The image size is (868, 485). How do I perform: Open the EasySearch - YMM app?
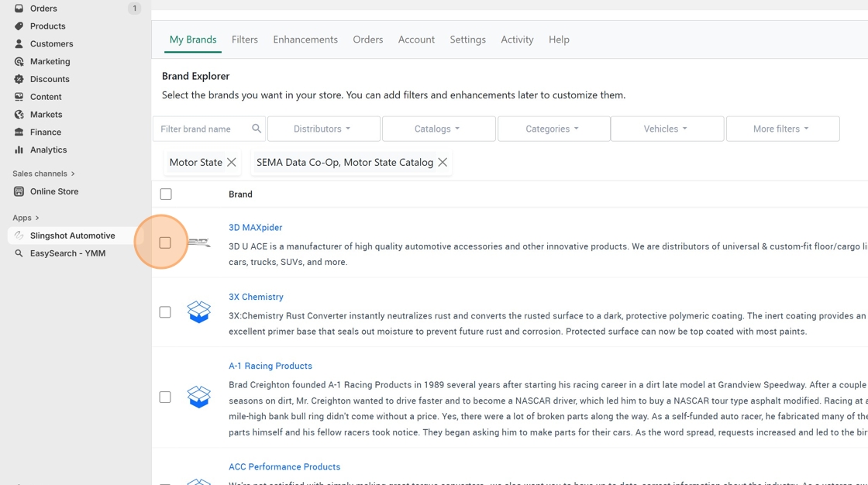(67, 253)
